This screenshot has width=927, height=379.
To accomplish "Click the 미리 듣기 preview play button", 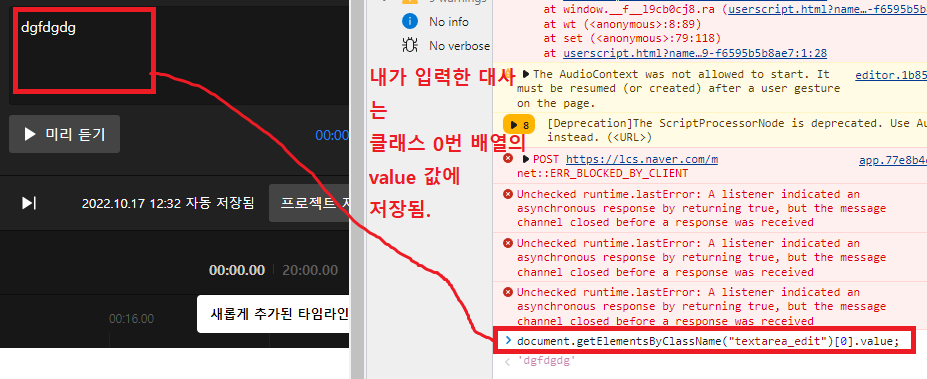I will coord(64,134).
